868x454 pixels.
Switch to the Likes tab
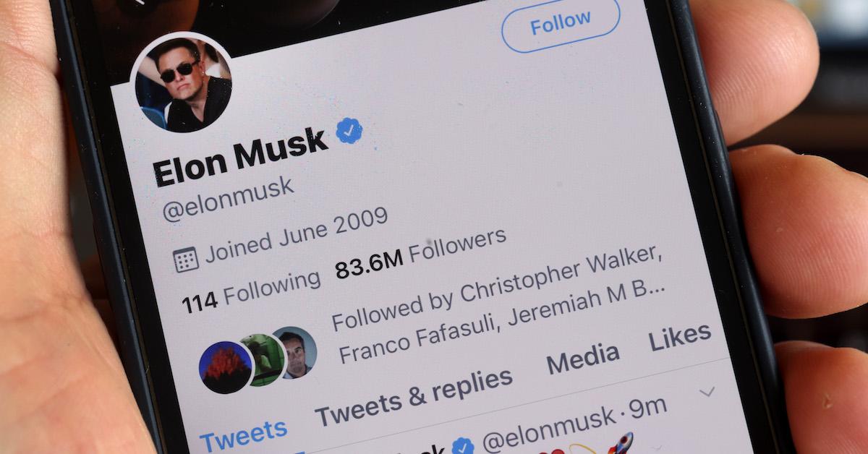(679, 337)
